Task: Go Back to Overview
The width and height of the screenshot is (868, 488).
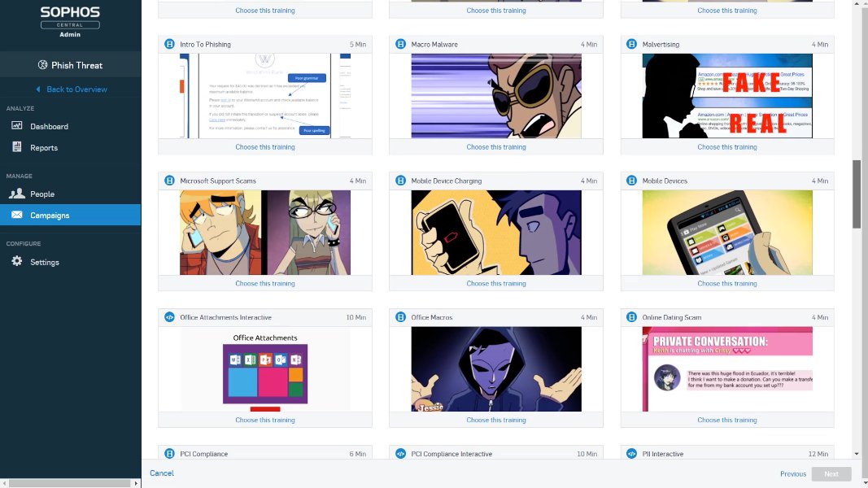Action: (x=76, y=89)
